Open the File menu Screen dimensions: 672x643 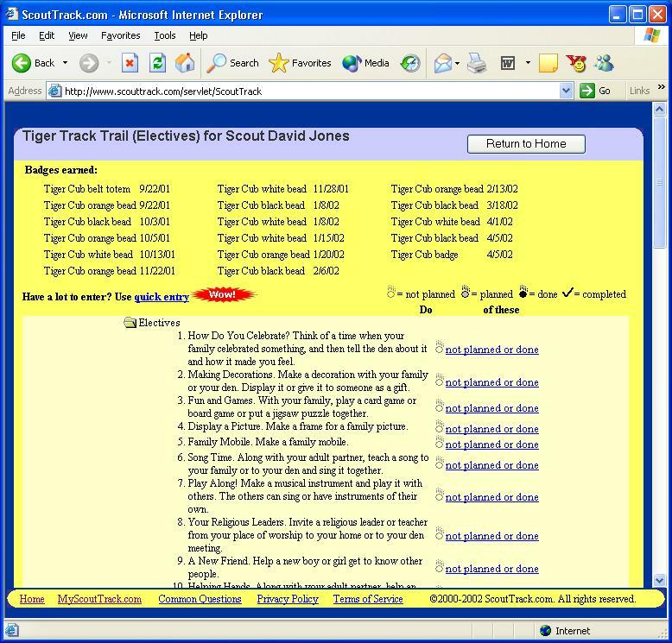pos(18,35)
